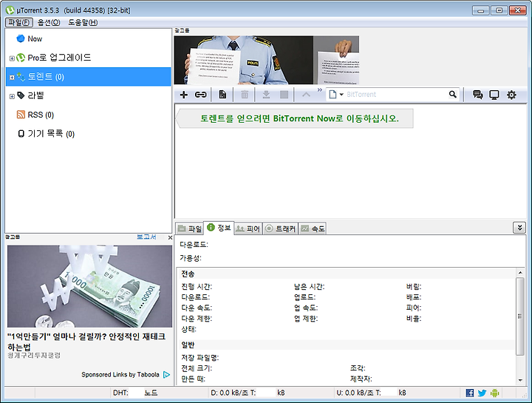
Task: Click the police officer banner ad
Action: 266,60
